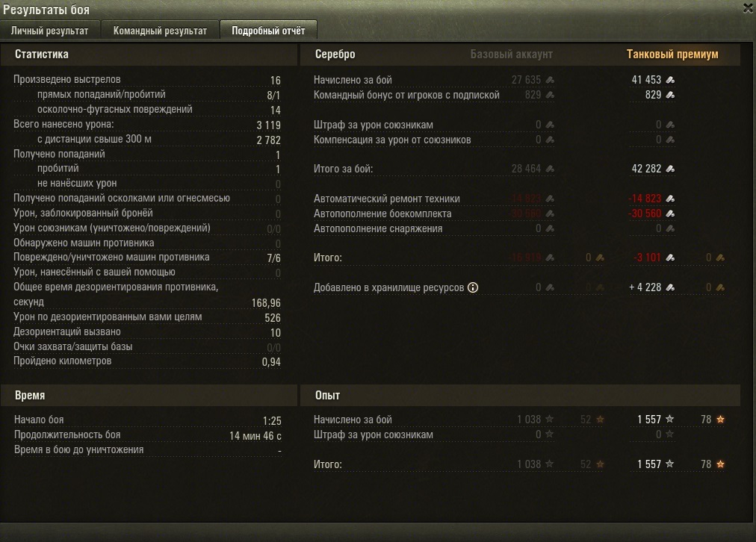Click the star icon next to 1 557 in Итого
This screenshot has width=756, height=542.
pyautogui.click(x=669, y=464)
